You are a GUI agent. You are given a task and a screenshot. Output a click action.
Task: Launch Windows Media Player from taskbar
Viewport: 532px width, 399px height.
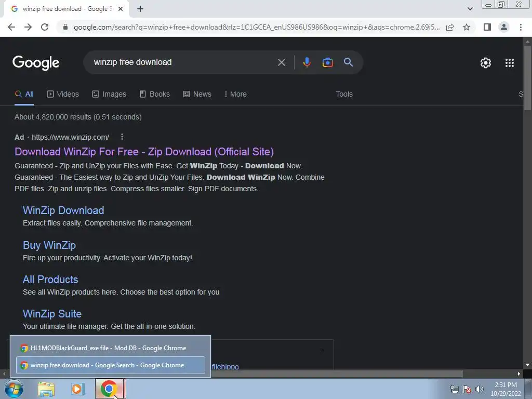tap(77, 389)
